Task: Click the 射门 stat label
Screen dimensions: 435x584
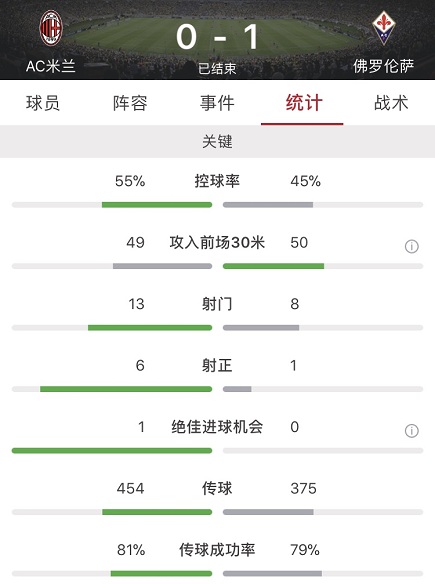Action: [217, 304]
